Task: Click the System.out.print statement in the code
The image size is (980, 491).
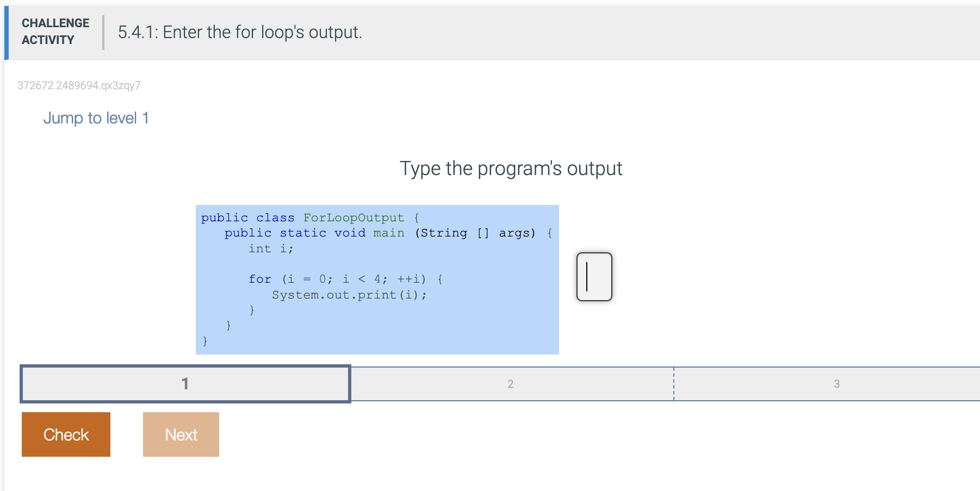Action: (349, 295)
